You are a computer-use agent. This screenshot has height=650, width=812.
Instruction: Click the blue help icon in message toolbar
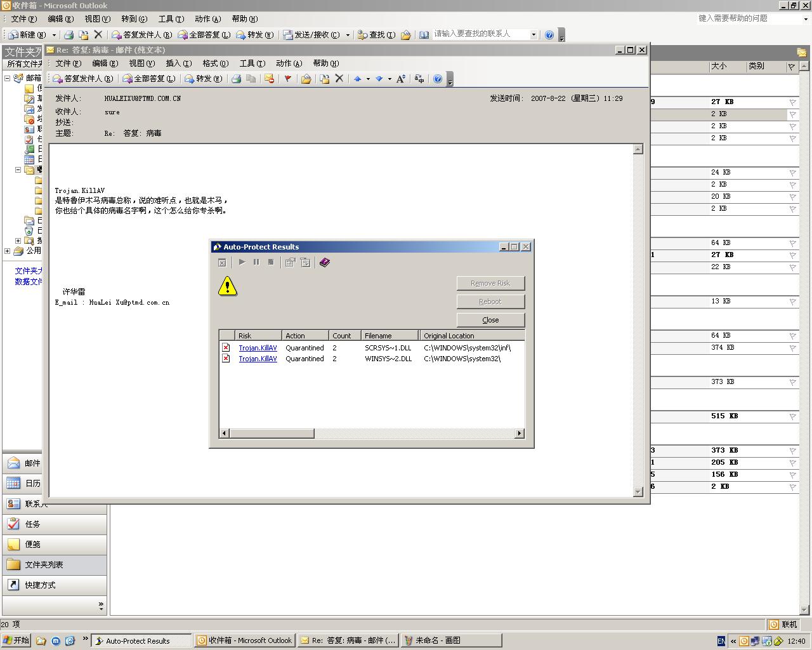[438, 79]
